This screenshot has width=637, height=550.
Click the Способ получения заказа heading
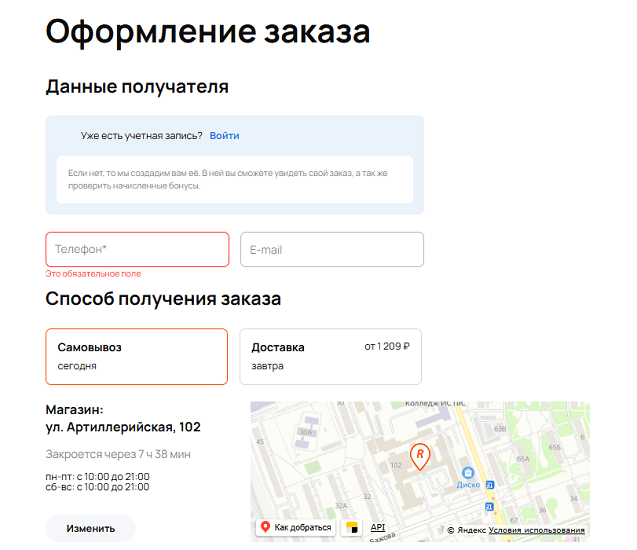click(163, 299)
